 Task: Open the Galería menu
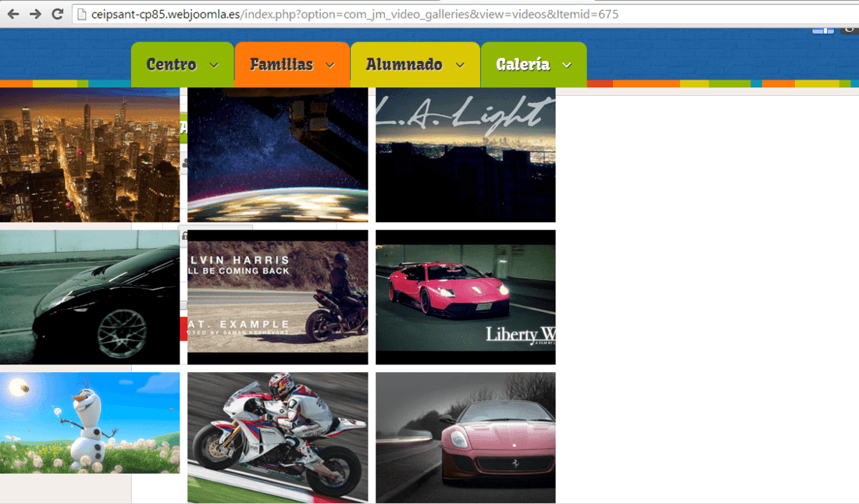coord(533,65)
